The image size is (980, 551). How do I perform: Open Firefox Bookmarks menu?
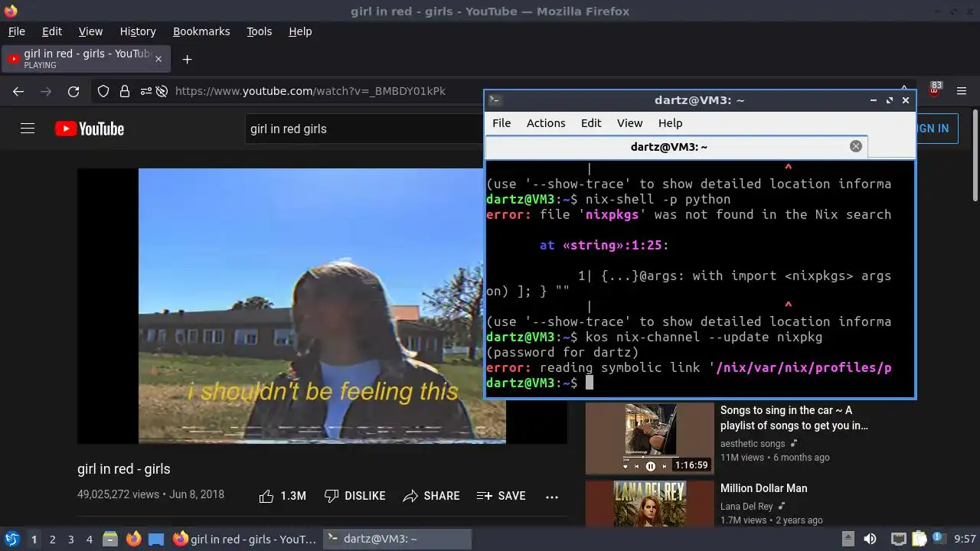201,31
